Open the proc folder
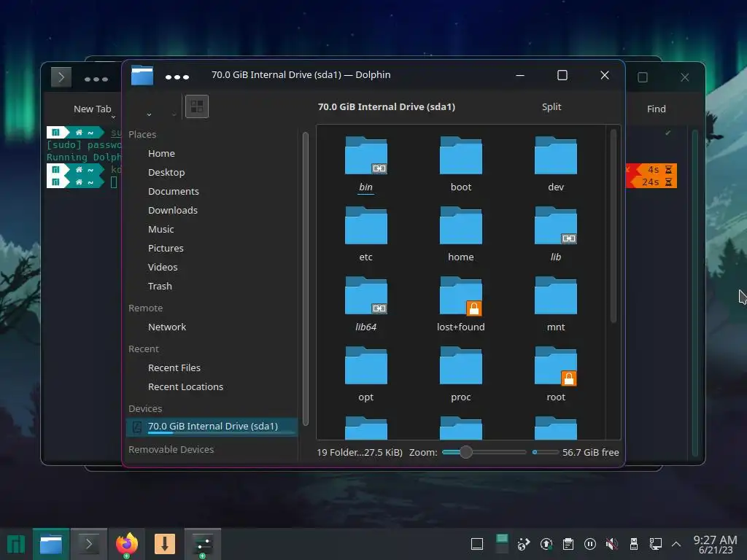Image resolution: width=747 pixels, height=560 pixels. point(461,374)
